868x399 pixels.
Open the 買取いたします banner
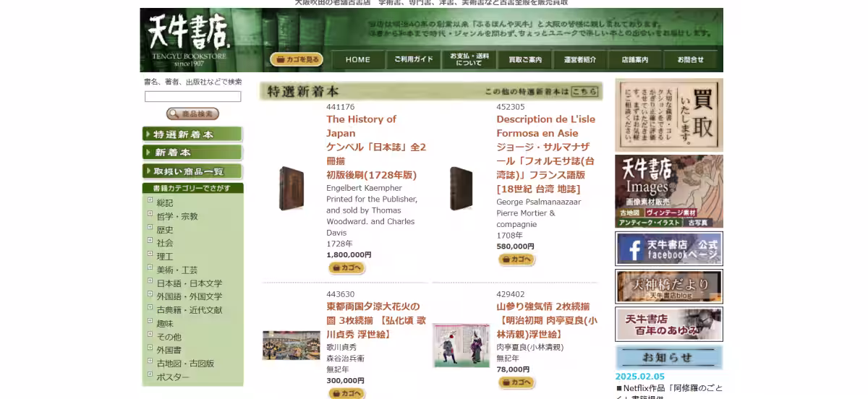click(x=668, y=115)
